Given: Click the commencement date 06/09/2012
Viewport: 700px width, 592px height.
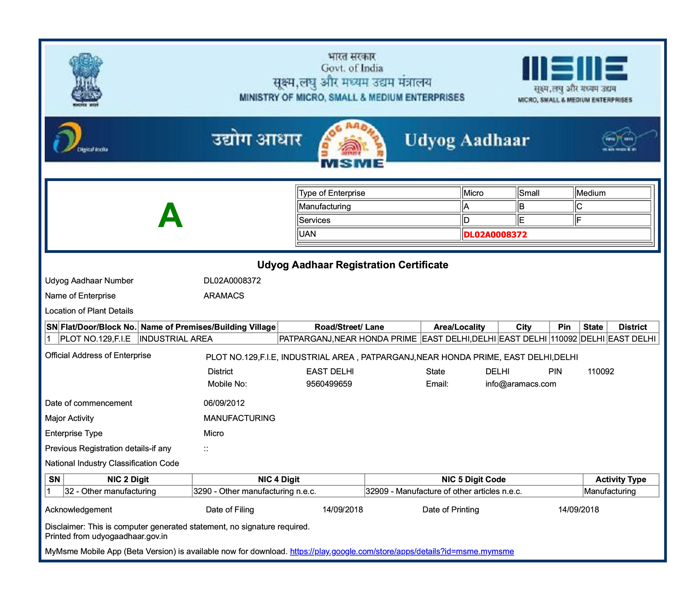Looking at the screenshot, I should (224, 403).
